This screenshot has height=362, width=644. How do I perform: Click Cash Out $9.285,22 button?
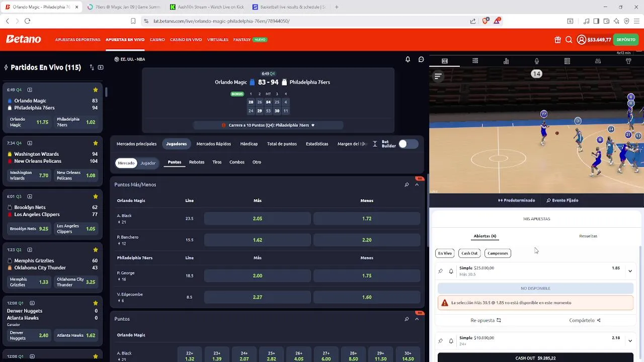(535, 358)
